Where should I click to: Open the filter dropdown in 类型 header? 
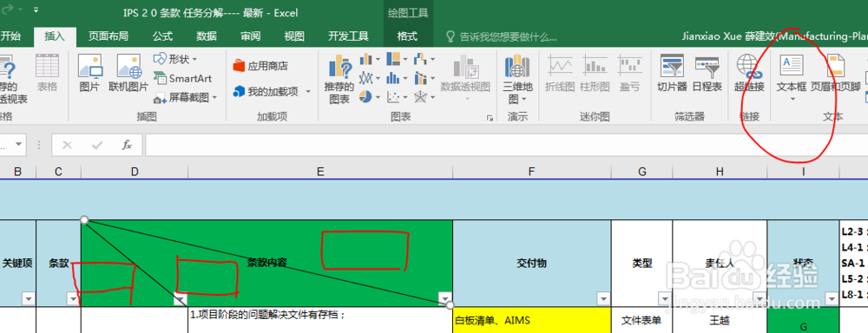[x=664, y=298]
